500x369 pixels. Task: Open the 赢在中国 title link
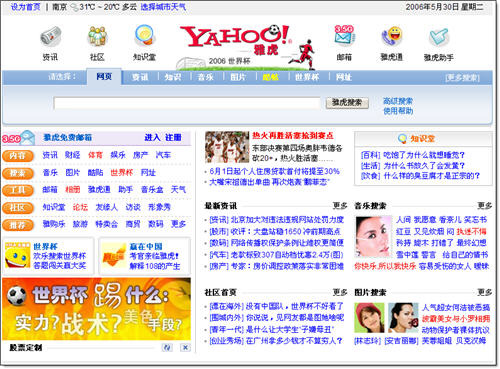pos(146,247)
